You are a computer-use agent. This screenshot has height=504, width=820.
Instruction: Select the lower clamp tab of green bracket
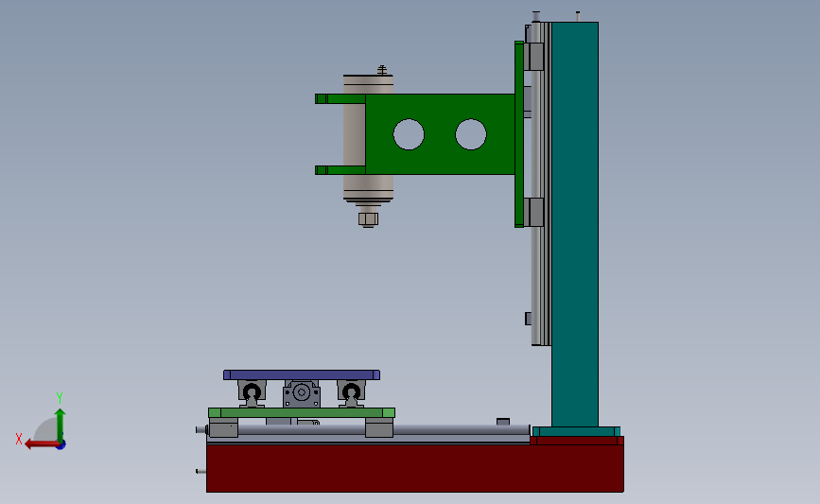[340, 170]
